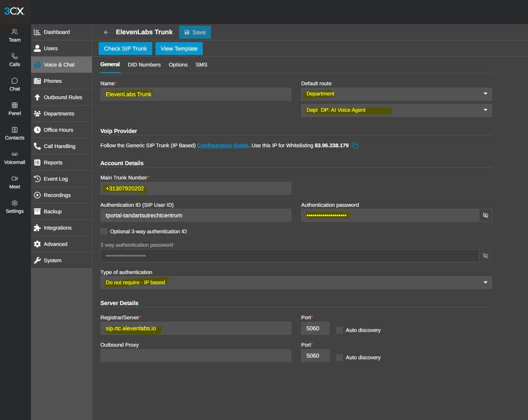The height and width of the screenshot is (420, 528).
Task: Enable Optional 3-way authentication ID checkbox
Action: [x=104, y=231]
